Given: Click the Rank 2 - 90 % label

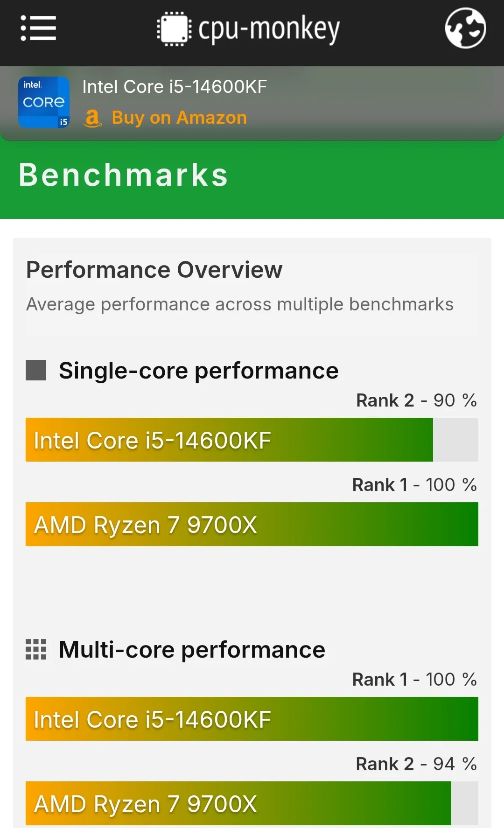Looking at the screenshot, I should tap(416, 400).
